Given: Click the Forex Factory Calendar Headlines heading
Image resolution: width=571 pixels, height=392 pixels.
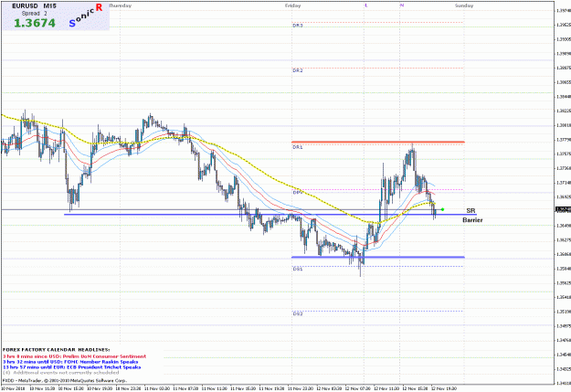Looking at the screenshot, I should [x=56, y=350].
